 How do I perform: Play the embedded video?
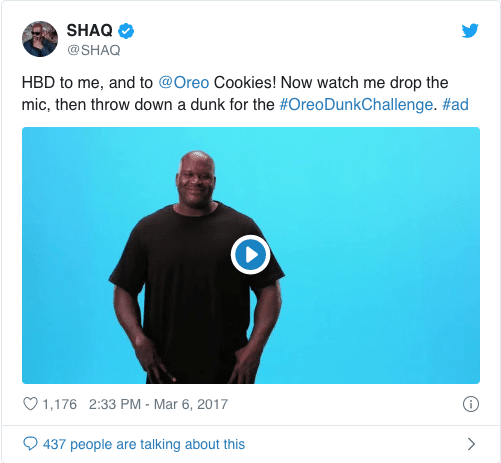[x=250, y=255]
